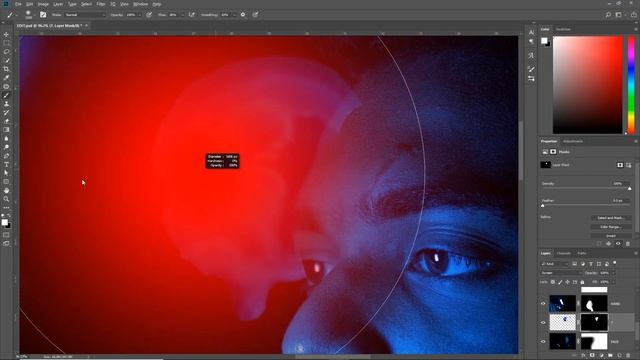Select the Brush tool in left toolbar
The height and width of the screenshot is (360, 640).
pyautogui.click(x=6, y=95)
